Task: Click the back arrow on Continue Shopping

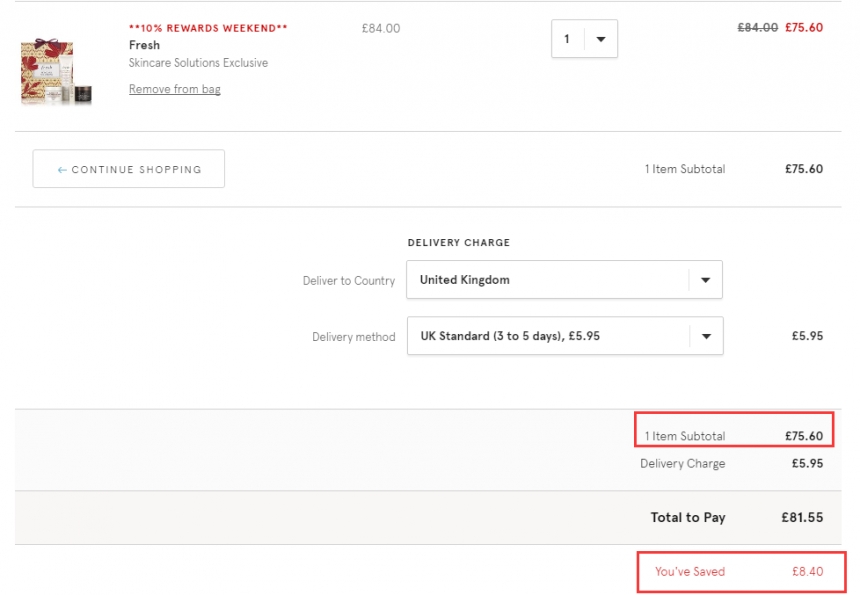Action: tap(62, 170)
